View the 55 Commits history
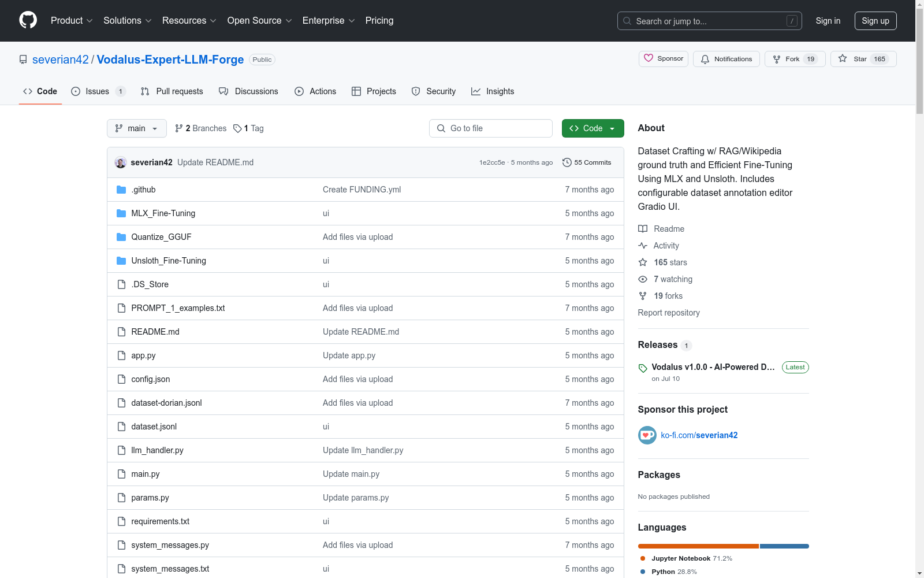924x578 pixels. 587,162
